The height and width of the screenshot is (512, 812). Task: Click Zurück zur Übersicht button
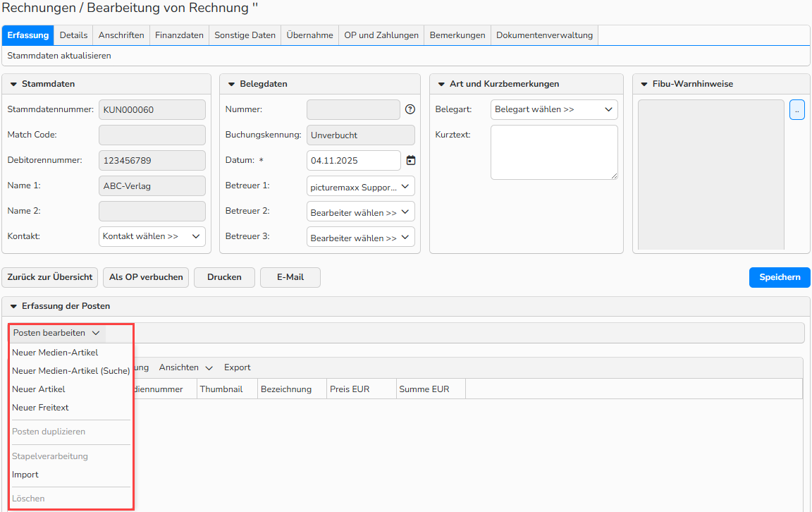(50, 277)
